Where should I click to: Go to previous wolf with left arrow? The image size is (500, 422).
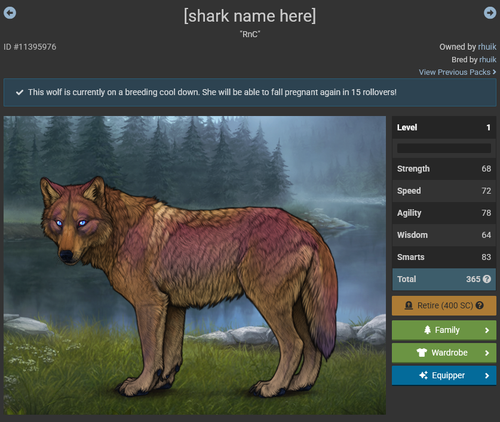coord(10,13)
